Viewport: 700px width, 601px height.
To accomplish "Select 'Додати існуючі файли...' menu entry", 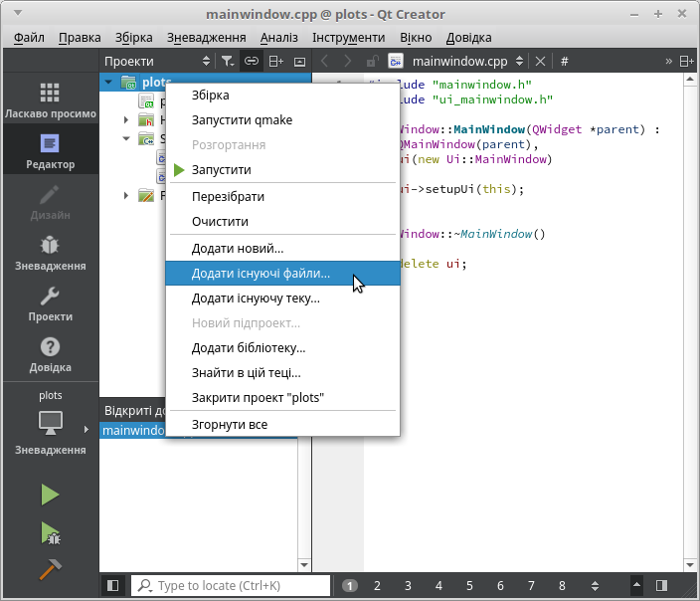I will click(261, 273).
